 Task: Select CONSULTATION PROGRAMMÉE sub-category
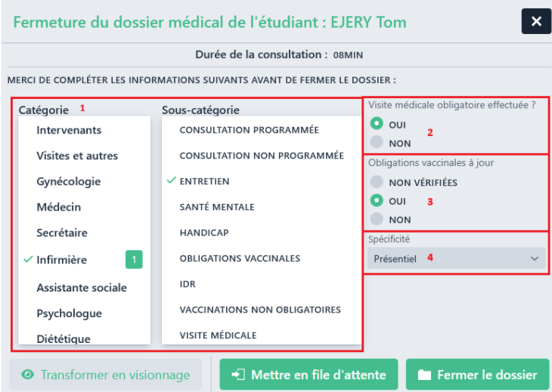coord(249,130)
